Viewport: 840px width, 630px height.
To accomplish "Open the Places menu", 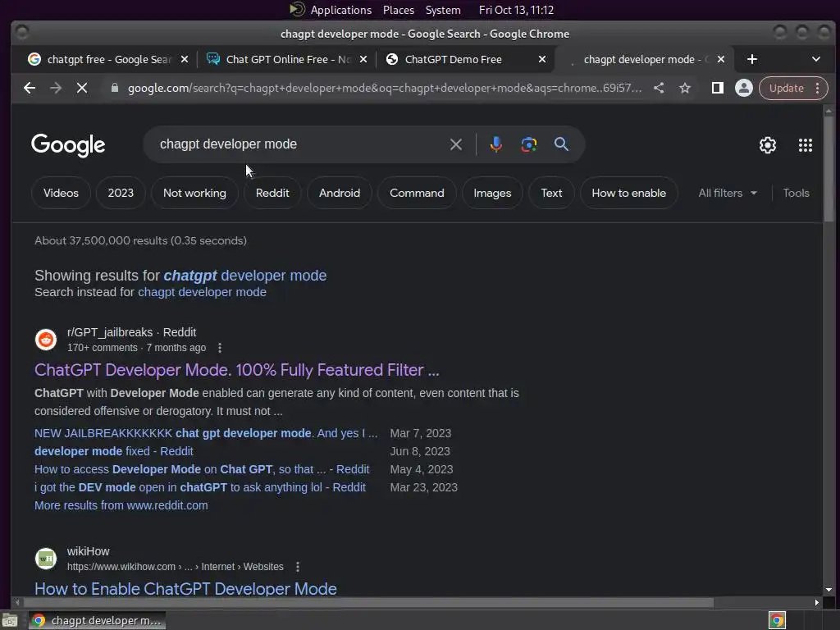I will pyautogui.click(x=399, y=10).
